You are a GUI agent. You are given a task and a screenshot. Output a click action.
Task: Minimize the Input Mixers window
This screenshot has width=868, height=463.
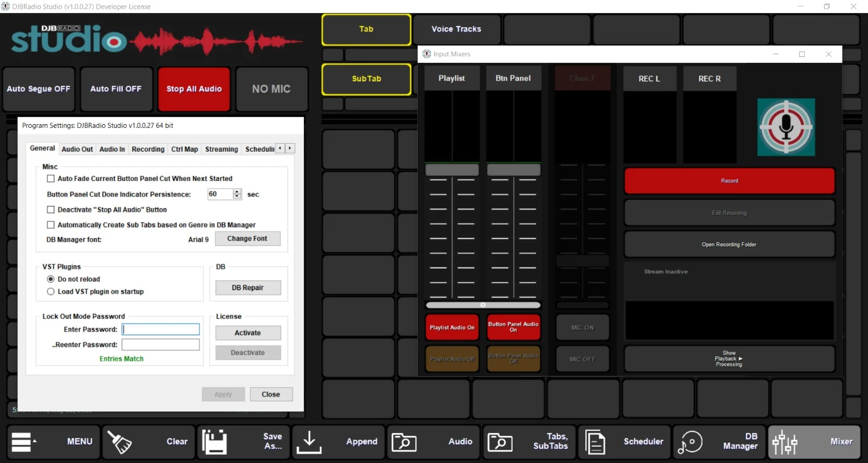click(776, 54)
